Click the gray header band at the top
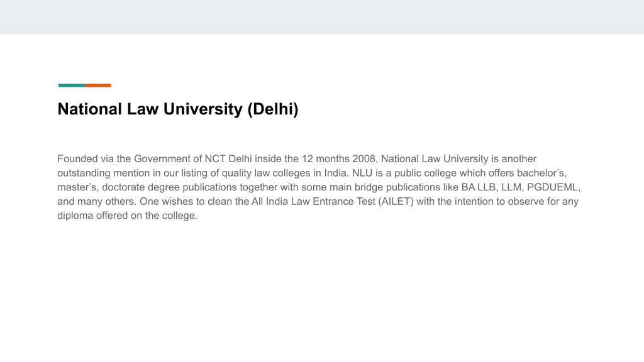The width and height of the screenshot is (644, 362). [322, 17]
